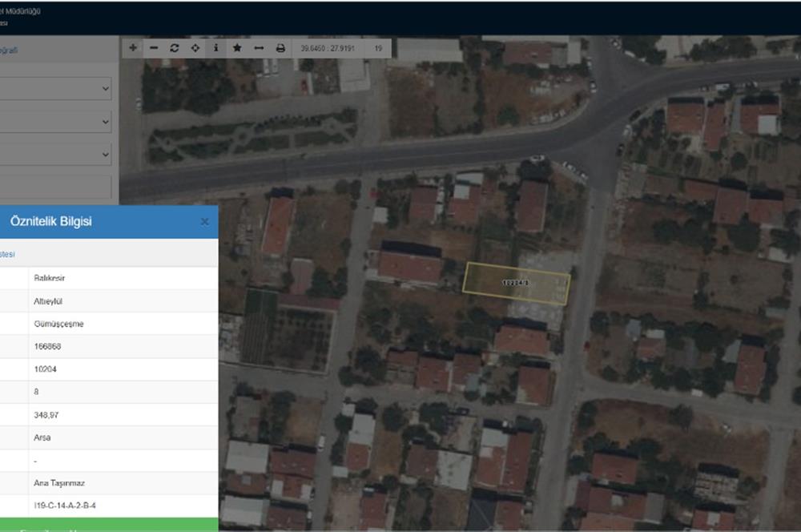This screenshot has width=801, height=532.
Task: Click the green button below attribute table
Action: pos(108,525)
